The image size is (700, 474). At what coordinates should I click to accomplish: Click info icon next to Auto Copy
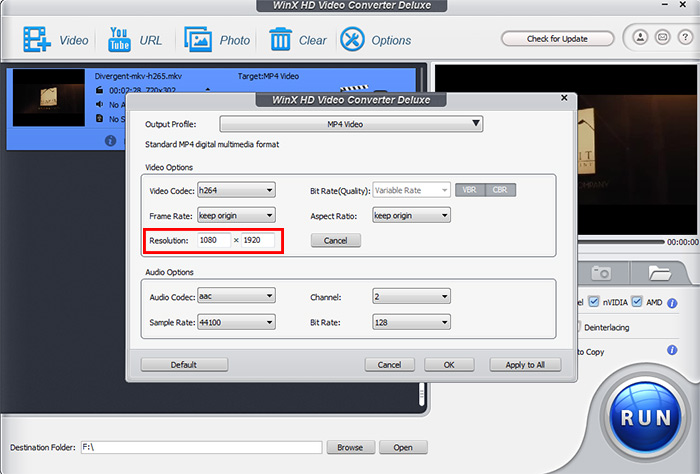(672, 350)
